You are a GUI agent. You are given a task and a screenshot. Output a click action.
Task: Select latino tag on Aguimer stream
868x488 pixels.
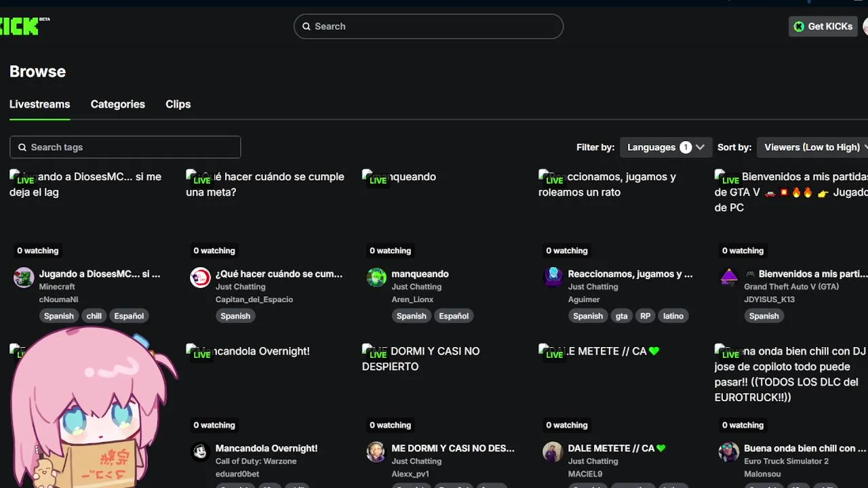673,316
